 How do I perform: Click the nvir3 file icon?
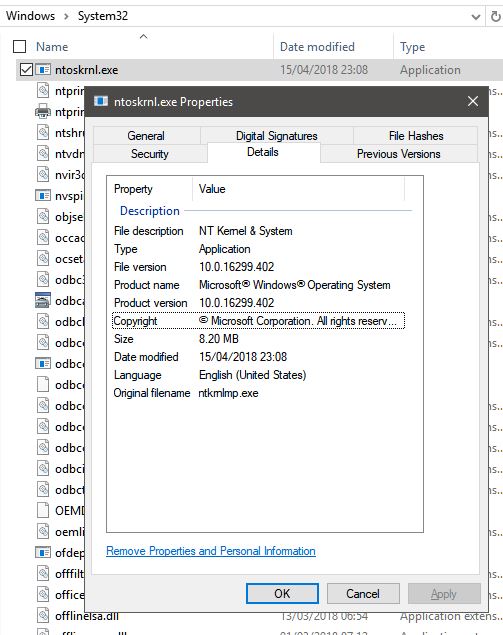43,175
